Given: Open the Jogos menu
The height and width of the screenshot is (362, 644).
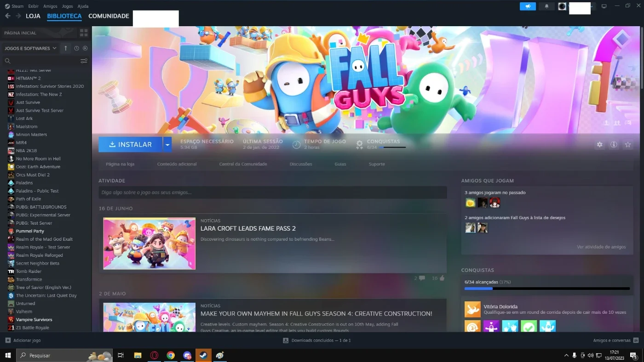Looking at the screenshot, I should (x=67, y=6).
